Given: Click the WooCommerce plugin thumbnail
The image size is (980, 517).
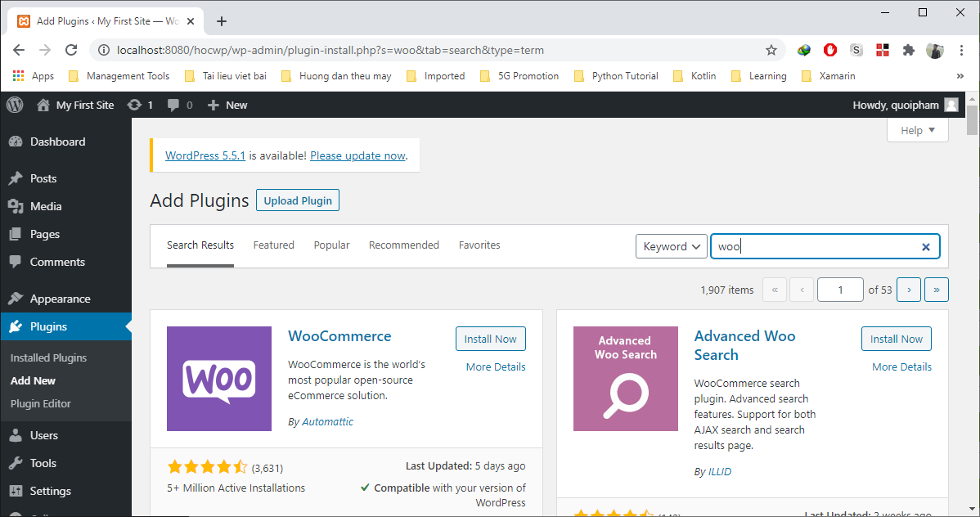Looking at the screenshot, I should 219,379.
